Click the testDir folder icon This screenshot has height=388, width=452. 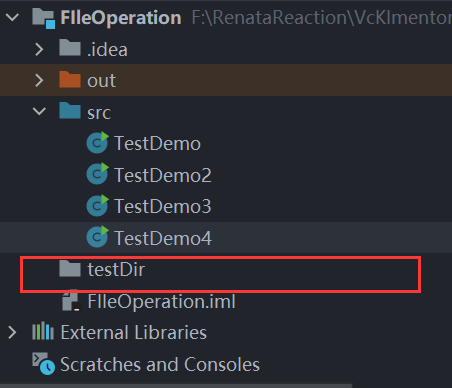tap(70, 268)
